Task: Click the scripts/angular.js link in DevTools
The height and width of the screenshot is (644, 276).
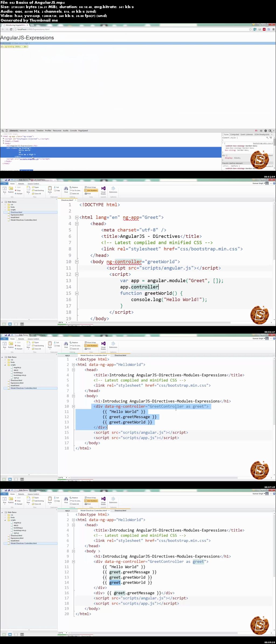Action: (x=29, y=159)
